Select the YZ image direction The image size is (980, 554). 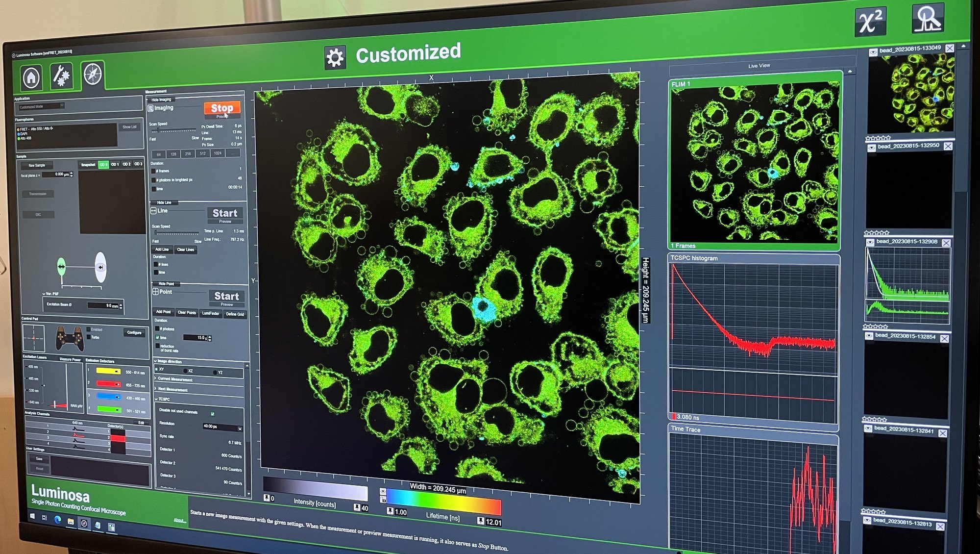[x=215, y=373]
